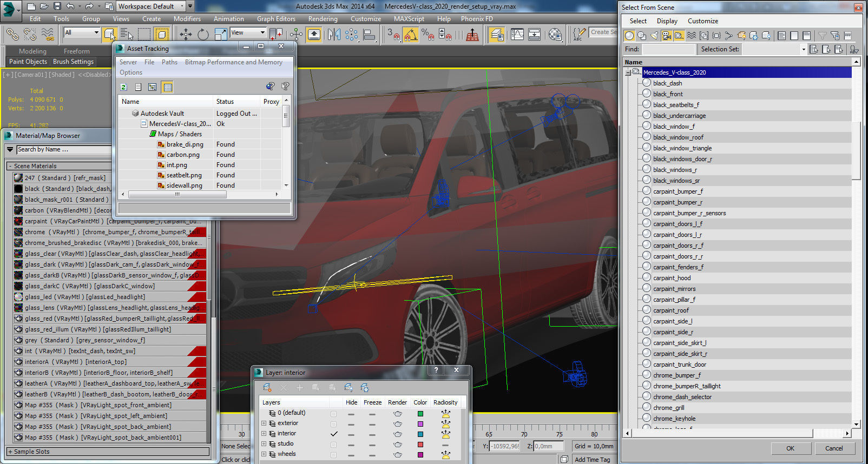Viewport: 868px width, 464px height.
Task: Open the MAXScript menu
Action: click(409, 18)
